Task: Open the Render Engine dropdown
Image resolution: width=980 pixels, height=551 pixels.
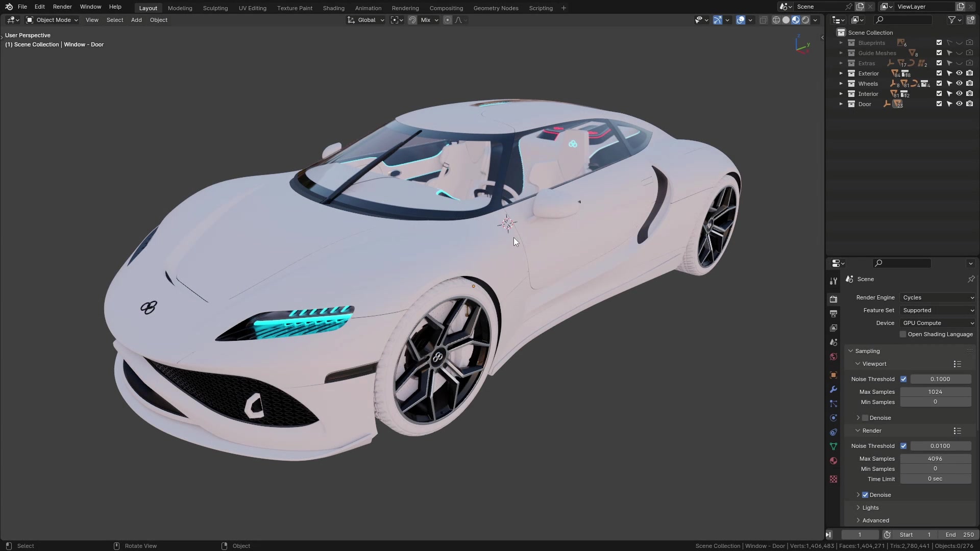Action: pos(938,297)
